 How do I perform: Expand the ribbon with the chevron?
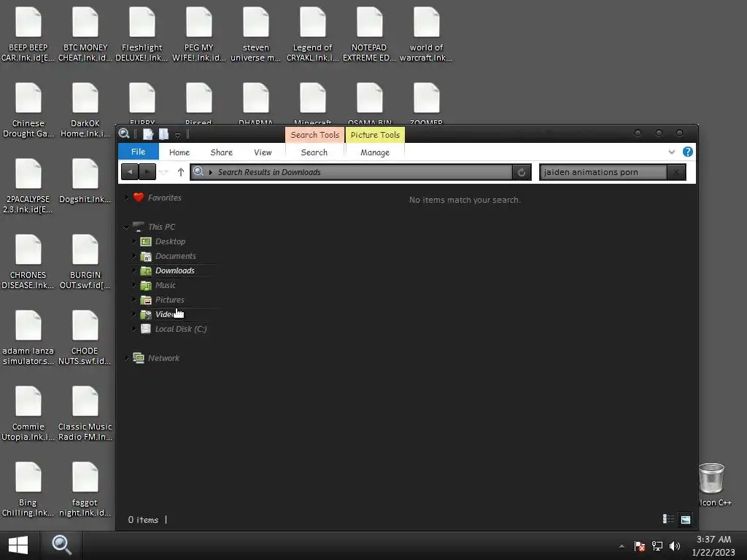[x=672, y=152]
